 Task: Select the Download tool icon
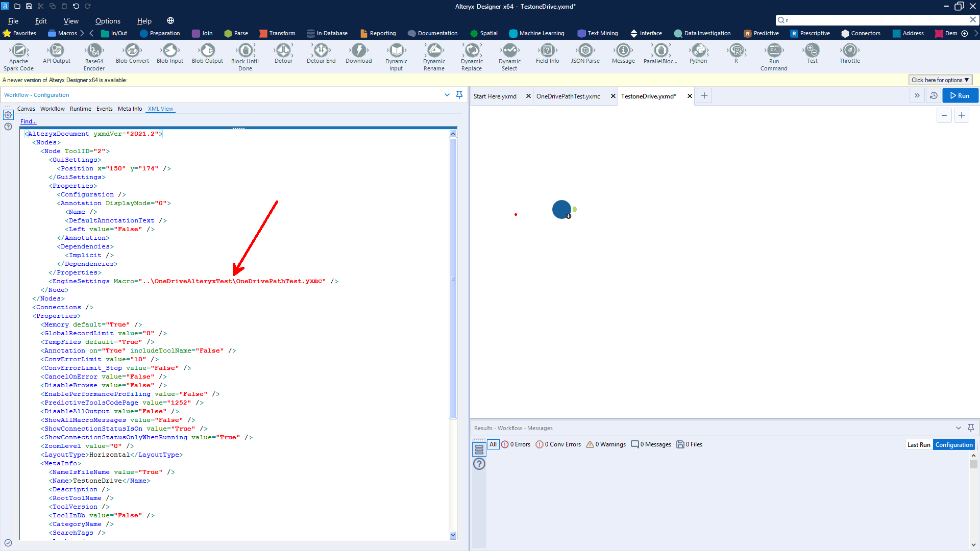click(358, 51)
